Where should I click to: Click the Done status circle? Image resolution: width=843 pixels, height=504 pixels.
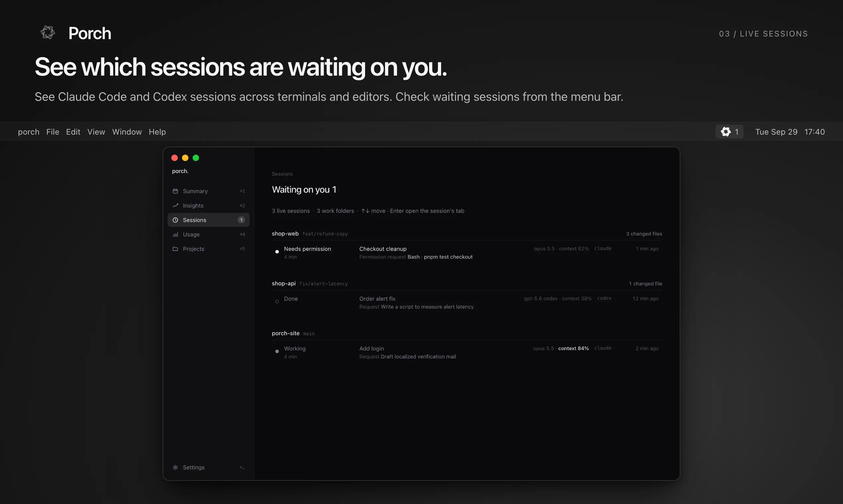point(277,302)
